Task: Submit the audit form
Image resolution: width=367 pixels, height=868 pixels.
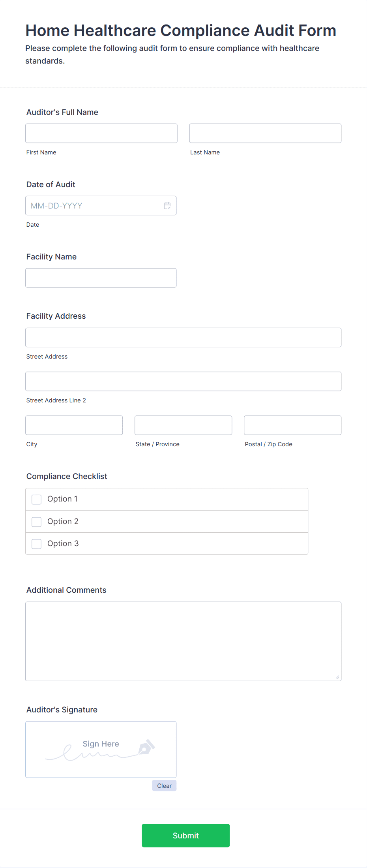Action: coord(186,836)
